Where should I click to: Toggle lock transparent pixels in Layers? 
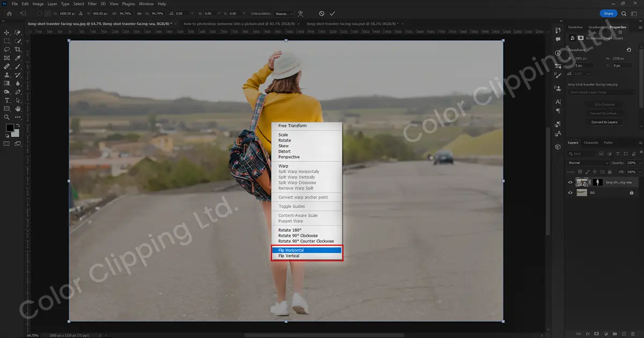pyautogui.click(x=580, y=172)
